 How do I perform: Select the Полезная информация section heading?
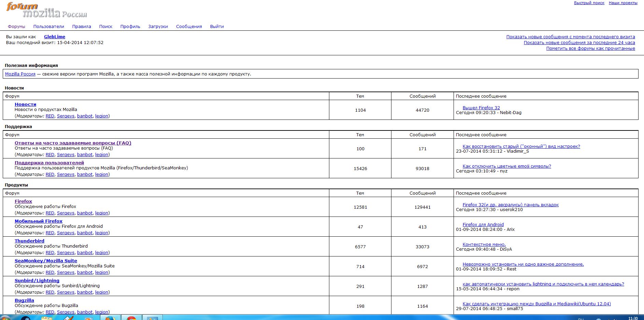point(31,65)
